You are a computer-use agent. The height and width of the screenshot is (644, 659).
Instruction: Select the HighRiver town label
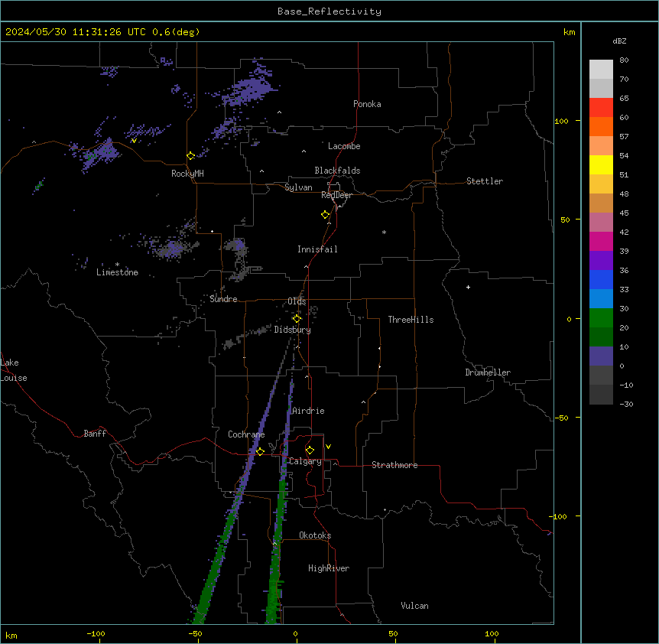[x=329, y=568]
